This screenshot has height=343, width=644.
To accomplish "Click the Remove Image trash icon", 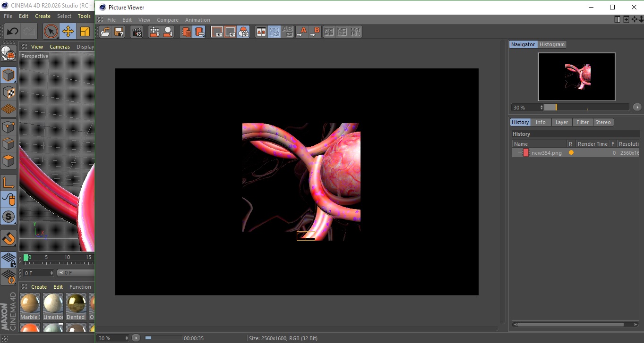I will coord(186,32).
